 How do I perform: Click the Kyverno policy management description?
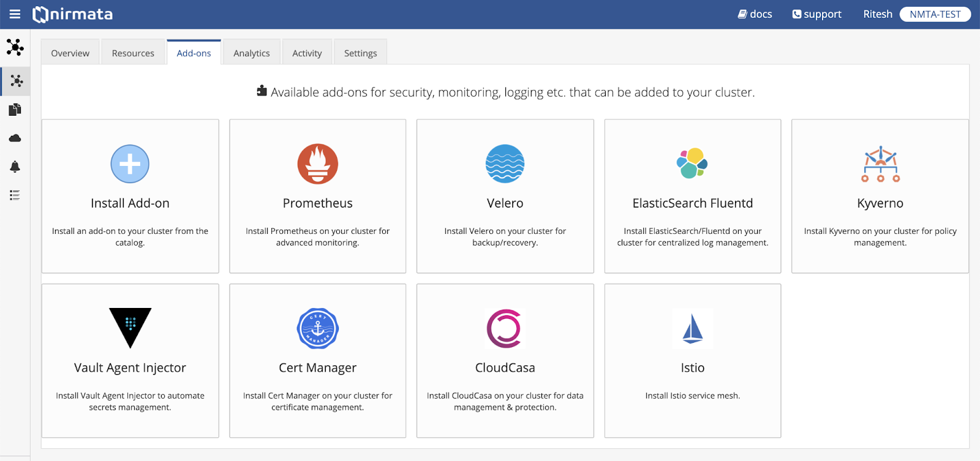point(880,237)
